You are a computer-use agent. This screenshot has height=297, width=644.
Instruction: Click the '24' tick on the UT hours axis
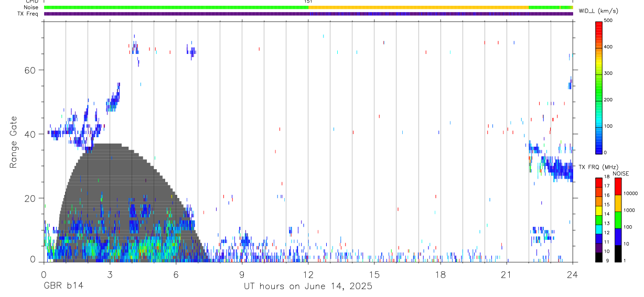(x=572, y=274)
